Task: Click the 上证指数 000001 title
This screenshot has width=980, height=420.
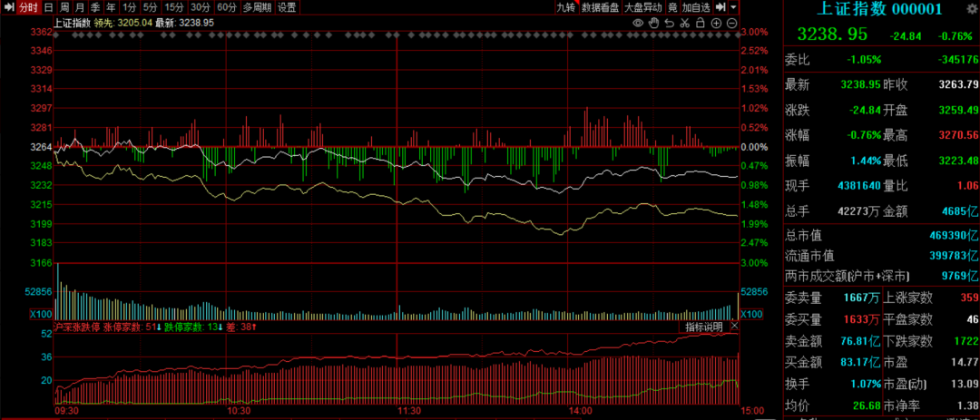Action: tap(880, 8)
